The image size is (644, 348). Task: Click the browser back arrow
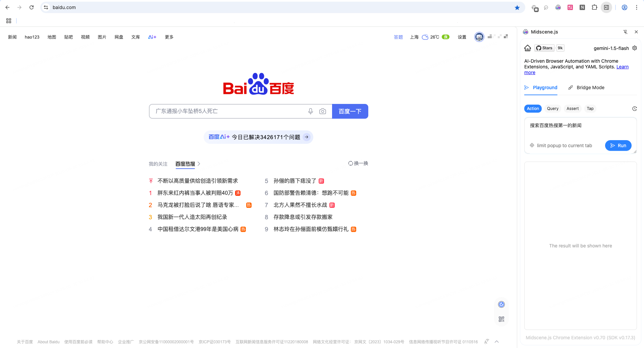tap(7, 7)
